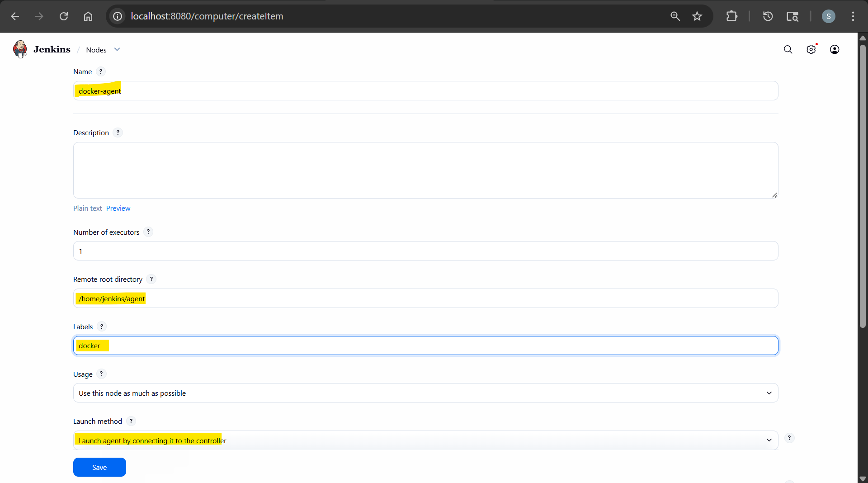Click the Jenkins logo icon

pos(20,49)
